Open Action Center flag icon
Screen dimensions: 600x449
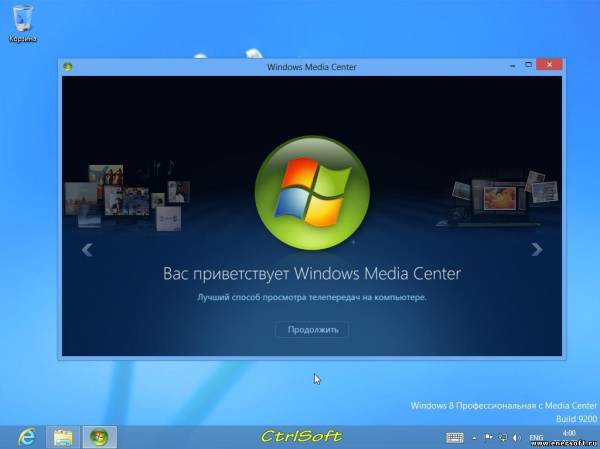(489, 437)
